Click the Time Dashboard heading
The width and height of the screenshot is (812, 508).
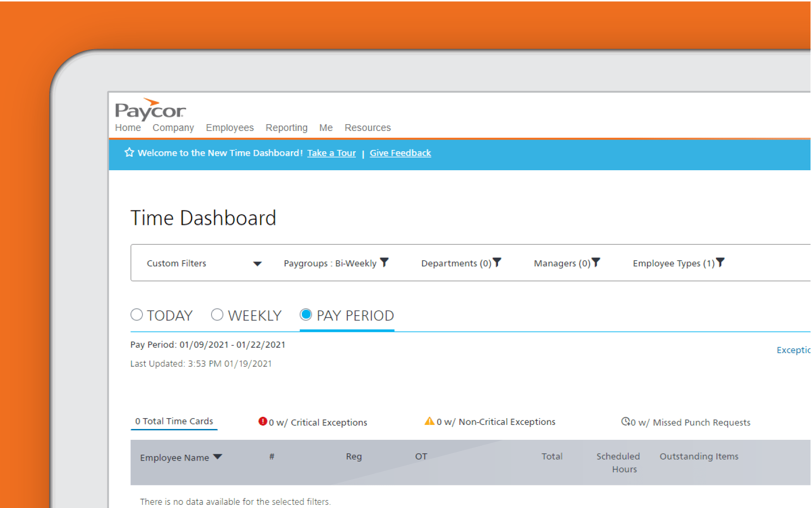coord(203,218)
